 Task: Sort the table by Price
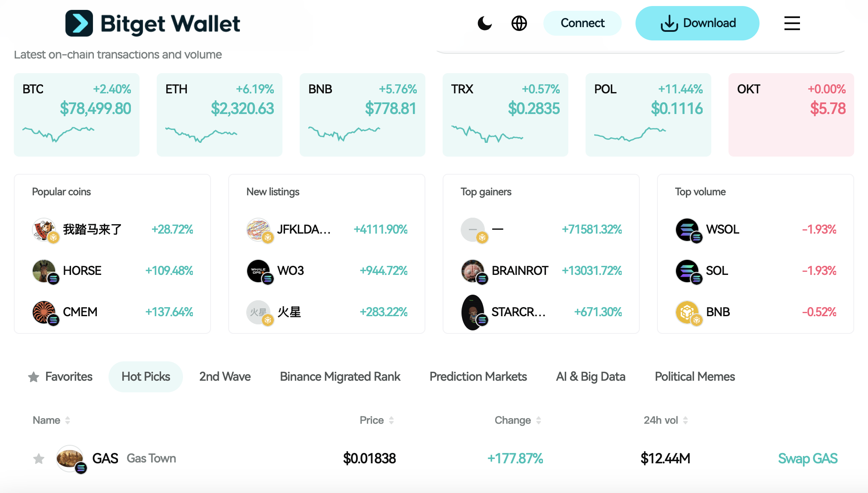tap(375, 420)
